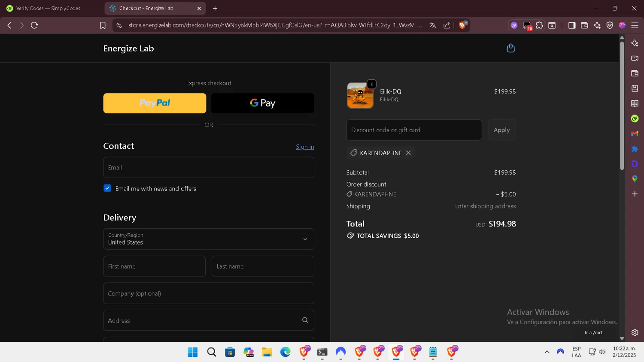644x362 pixels.
Task: Open Brave Wallet toolbar icon
Action: pyautogui.click(x=584, y=25)
